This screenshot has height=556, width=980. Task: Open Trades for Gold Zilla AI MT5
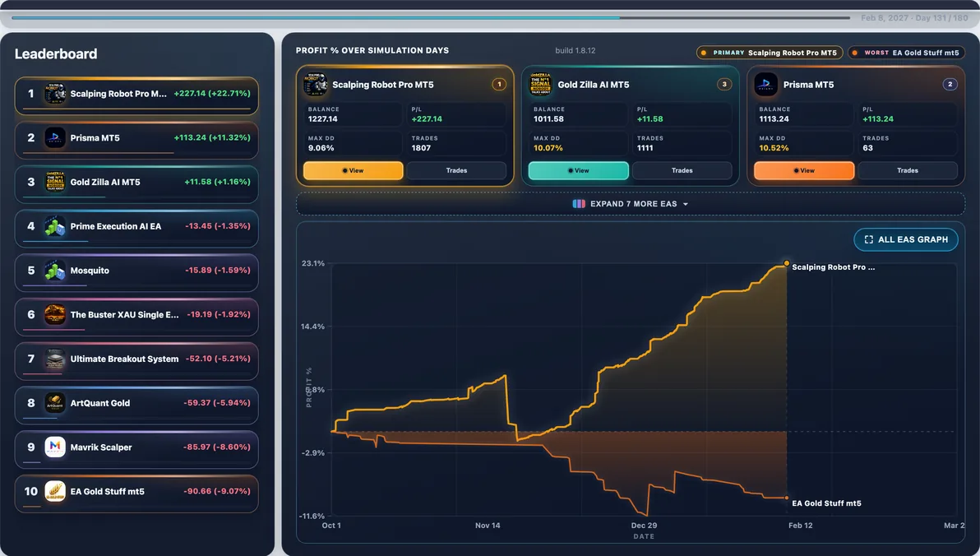pos(682,170)
